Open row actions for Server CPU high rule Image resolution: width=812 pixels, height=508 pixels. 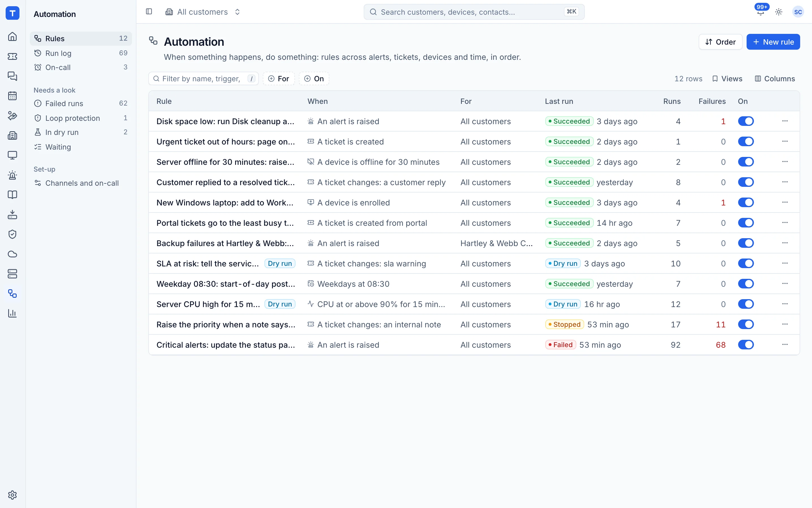coord(785,304)
